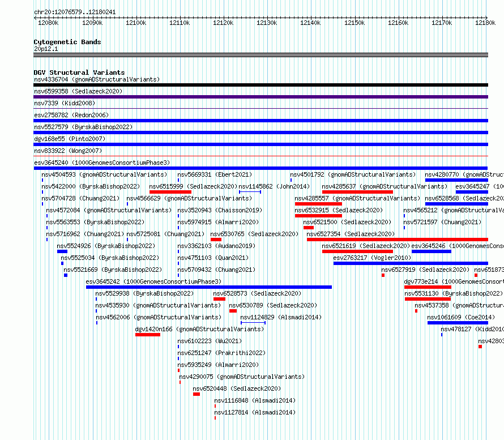Click the 12080k ruler tick label
This screenshot has width=504, height=440.
[x=48, y=23]
